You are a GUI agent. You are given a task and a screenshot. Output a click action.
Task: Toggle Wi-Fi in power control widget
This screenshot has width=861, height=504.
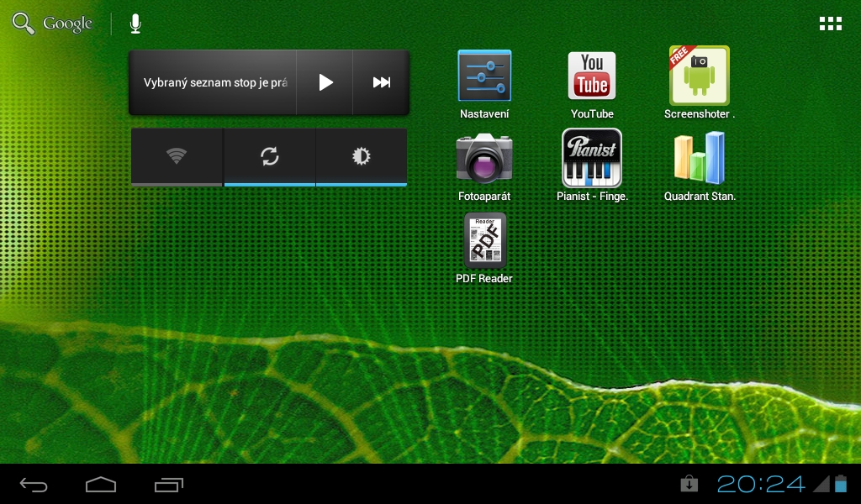pos(177,156)
